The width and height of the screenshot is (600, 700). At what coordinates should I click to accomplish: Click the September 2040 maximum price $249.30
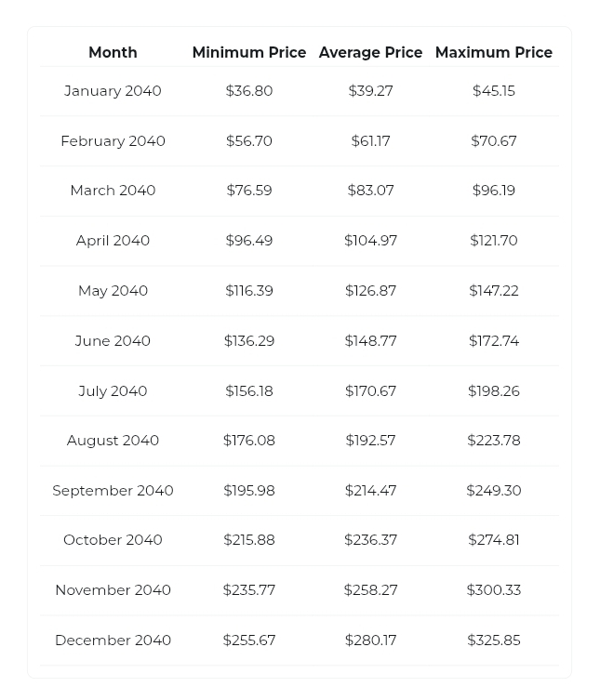click(x=494, y=490)
